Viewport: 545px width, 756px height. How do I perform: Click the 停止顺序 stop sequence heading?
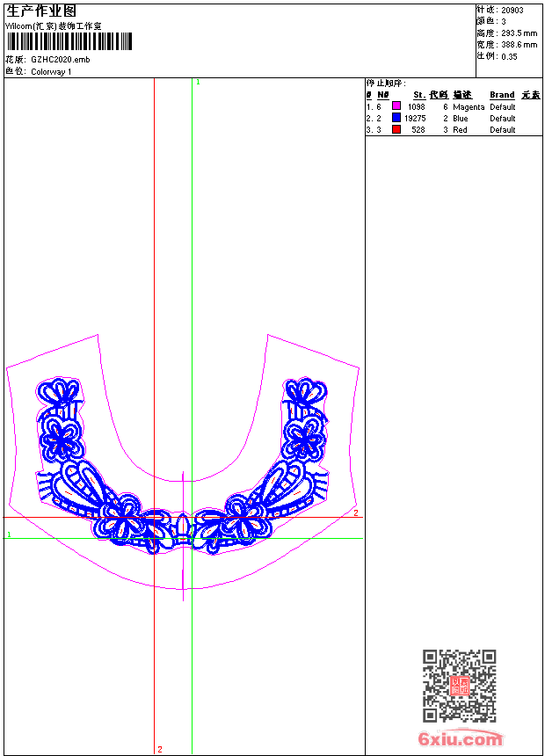386,84
